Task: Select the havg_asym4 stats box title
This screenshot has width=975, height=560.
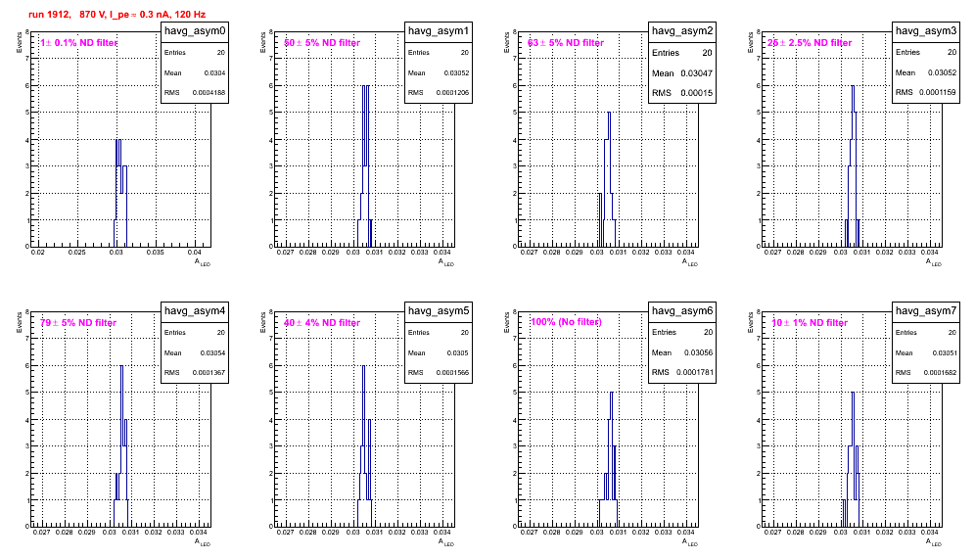Action: (x=195, y=311)
